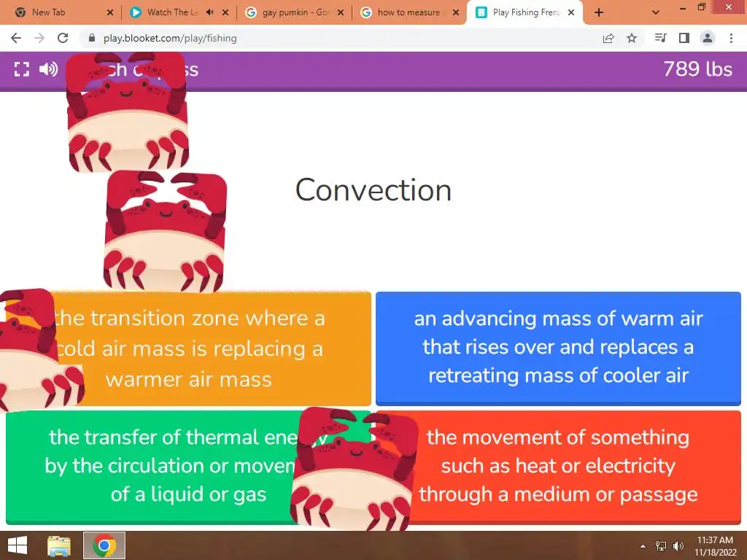The width and height of the screenshot is (747, 560).
Task: Go back to previous page
Action: pos(16,38)
